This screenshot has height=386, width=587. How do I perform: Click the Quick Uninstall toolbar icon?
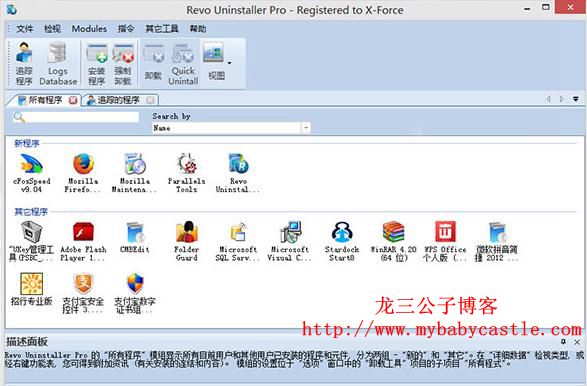[x=183, y=64]
